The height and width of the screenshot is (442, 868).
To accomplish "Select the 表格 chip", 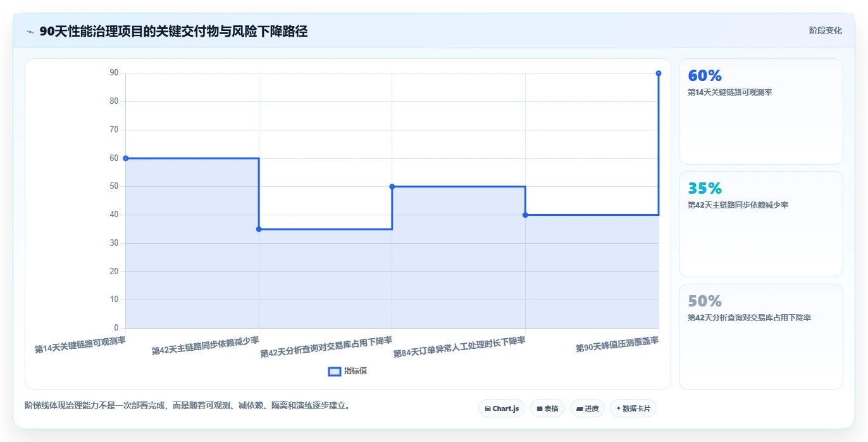I will 547,408.
